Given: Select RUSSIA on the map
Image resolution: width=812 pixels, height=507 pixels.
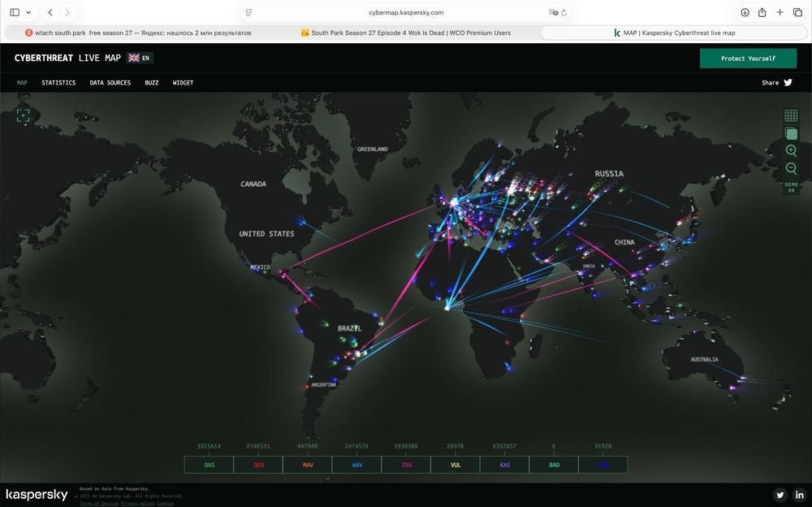Looking at the screenshot, I should click(x=609, y=174).
